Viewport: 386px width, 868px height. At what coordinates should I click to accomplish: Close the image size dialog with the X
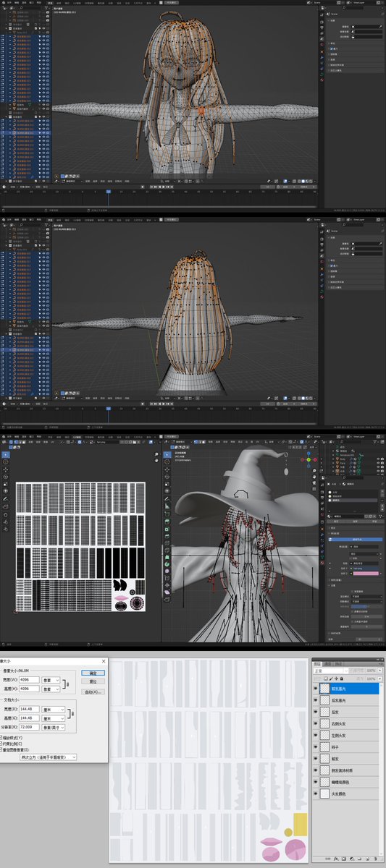[104, 661]
